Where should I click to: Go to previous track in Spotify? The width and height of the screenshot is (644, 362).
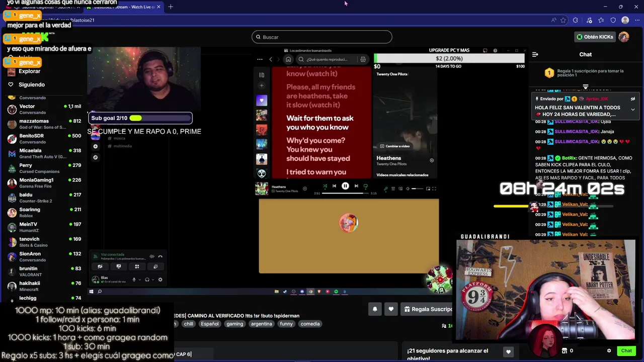(334, 186)
